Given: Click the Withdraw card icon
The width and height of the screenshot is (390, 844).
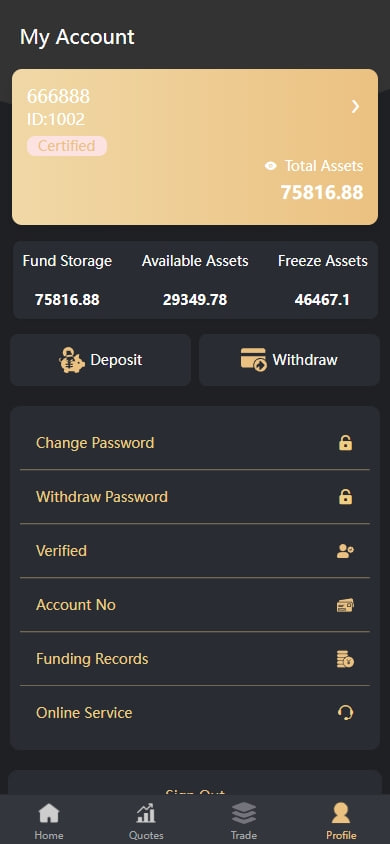Looking at the screenshot, I should pos(253,360).
